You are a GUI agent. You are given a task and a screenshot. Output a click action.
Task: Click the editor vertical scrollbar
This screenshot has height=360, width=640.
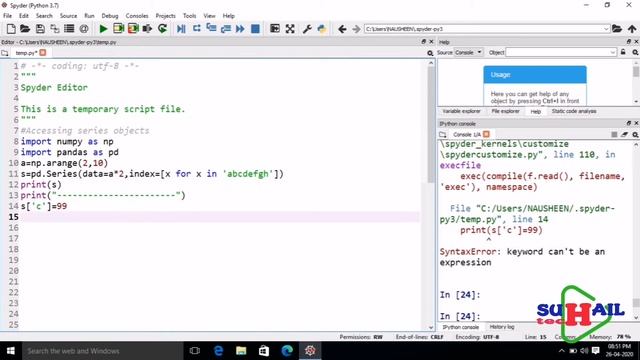coord(431,124)
